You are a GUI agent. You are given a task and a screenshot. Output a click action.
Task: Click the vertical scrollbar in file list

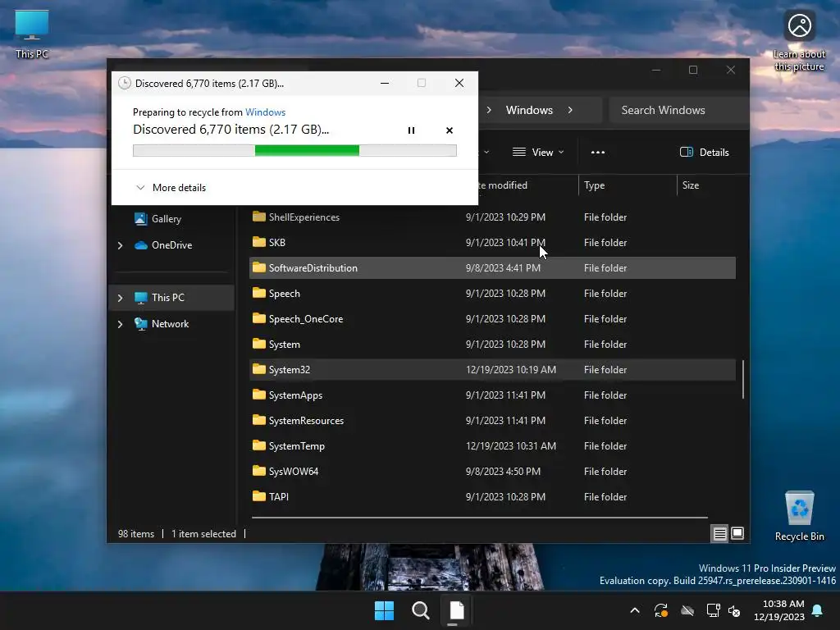(x=743, y=379)
